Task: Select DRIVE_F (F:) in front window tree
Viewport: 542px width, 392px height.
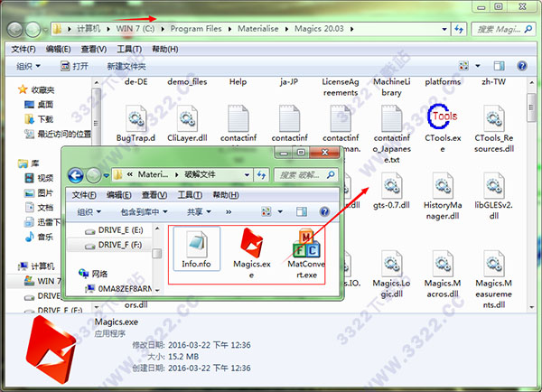Action: 113,245
